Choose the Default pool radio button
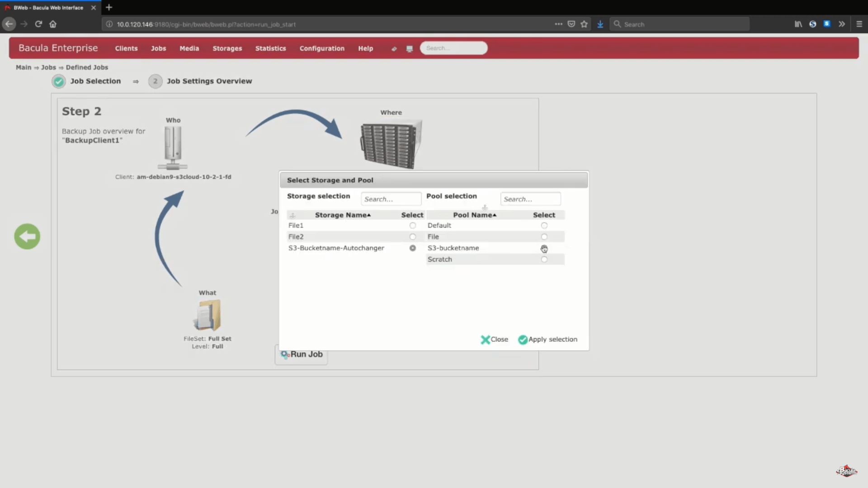The image size is (868, 488). (544, 225)
